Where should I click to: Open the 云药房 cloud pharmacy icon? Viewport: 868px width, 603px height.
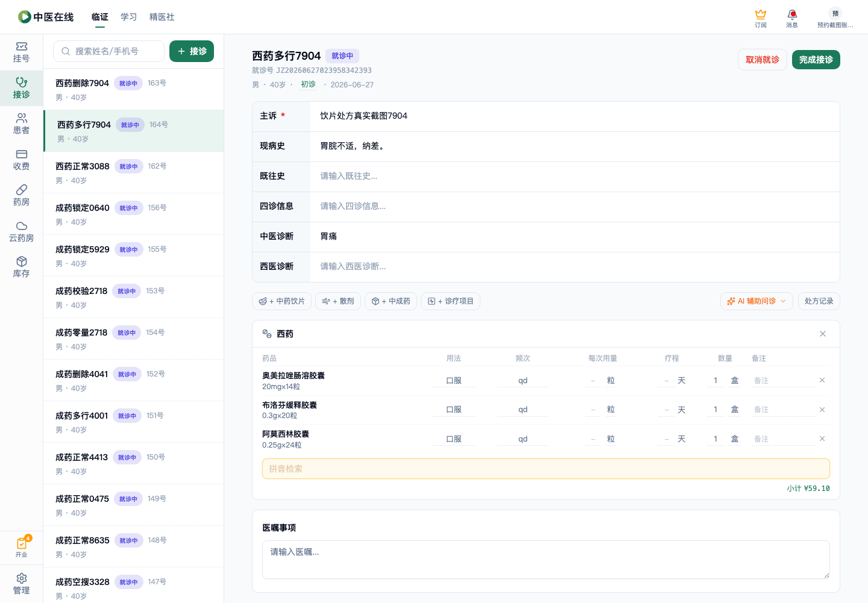tap(21, 232)
